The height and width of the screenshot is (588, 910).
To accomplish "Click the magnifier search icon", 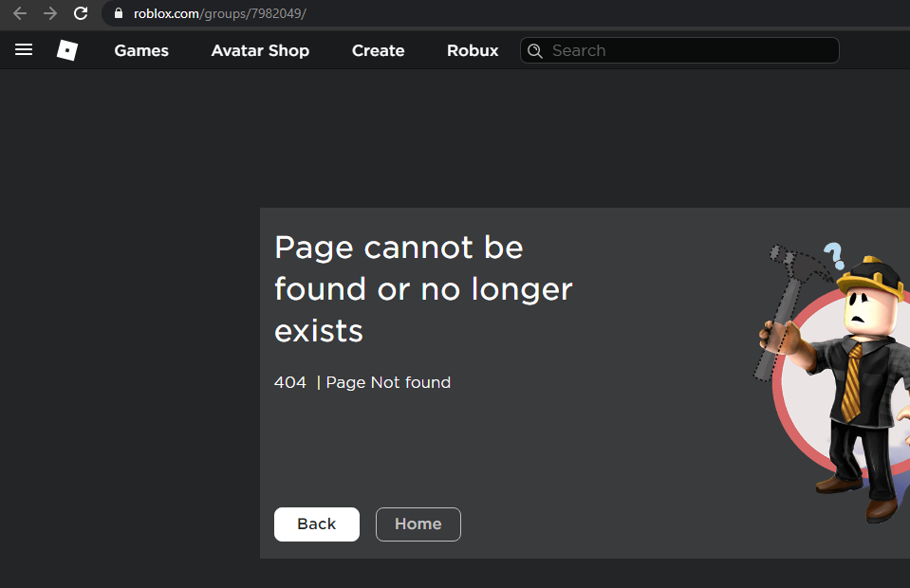I will click(x=535, y=51).
